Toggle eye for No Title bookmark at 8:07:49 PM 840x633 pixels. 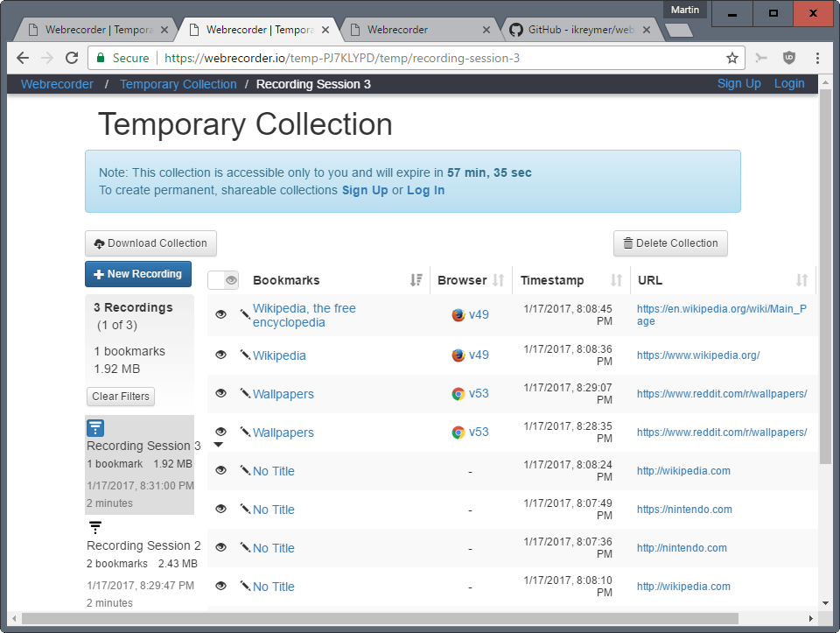pos(220,510)
